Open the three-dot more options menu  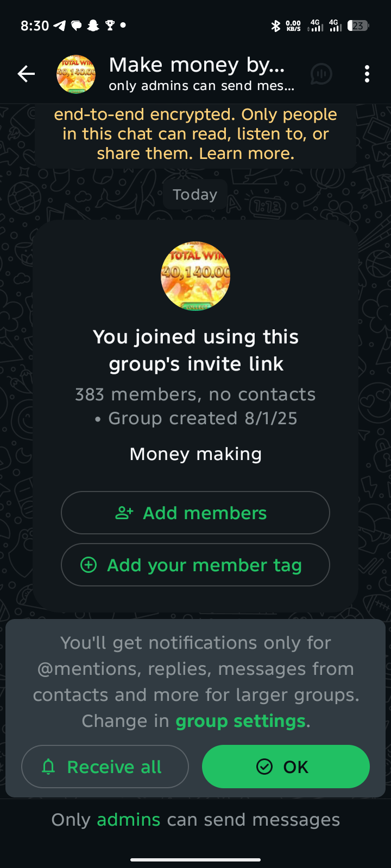coord(367,74)
